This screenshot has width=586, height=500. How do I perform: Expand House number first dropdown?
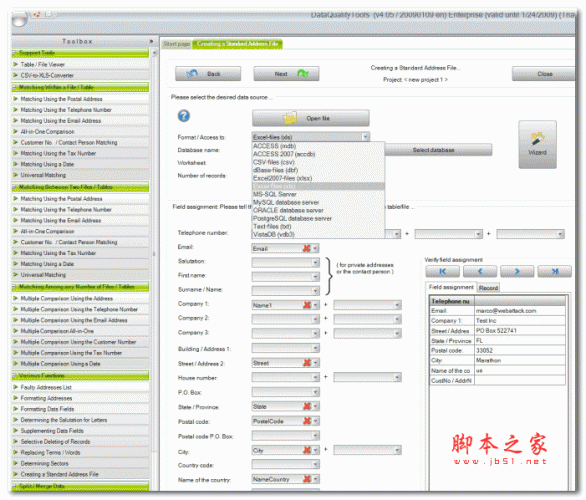pyautogui.click(x=315, y=377)
